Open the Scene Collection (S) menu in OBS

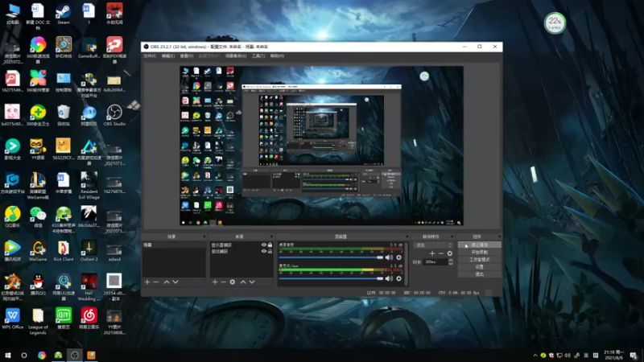236,56
